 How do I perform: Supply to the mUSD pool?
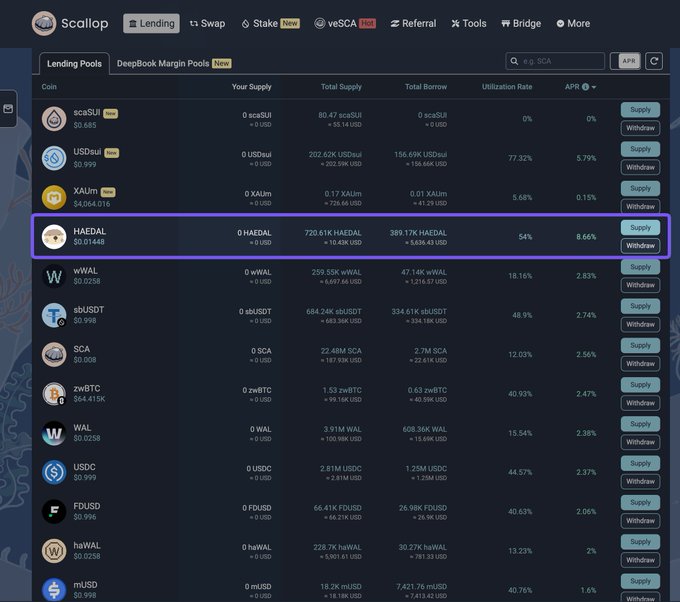[x=640, y=581]
